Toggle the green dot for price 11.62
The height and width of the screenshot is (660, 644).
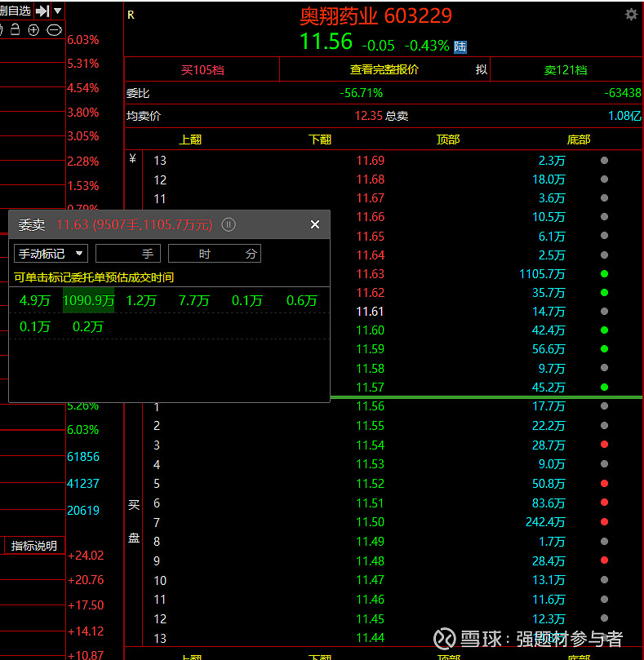pos(604,292)
